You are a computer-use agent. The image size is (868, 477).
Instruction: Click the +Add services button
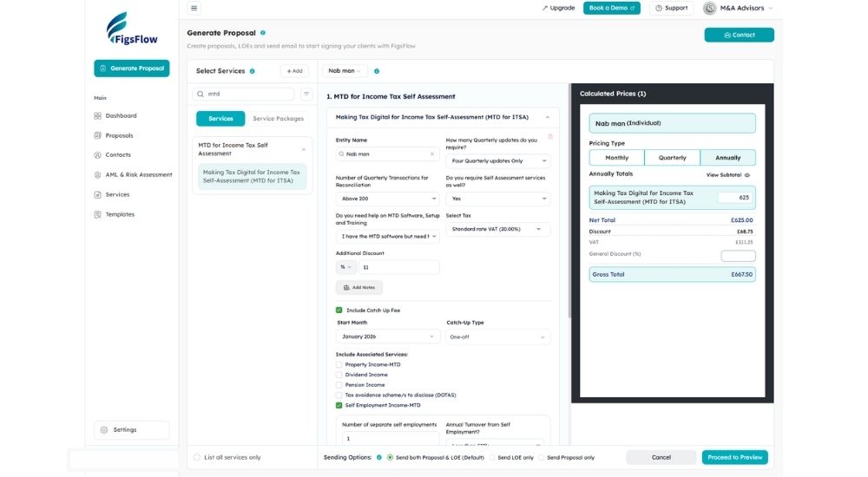coord(294,71)
